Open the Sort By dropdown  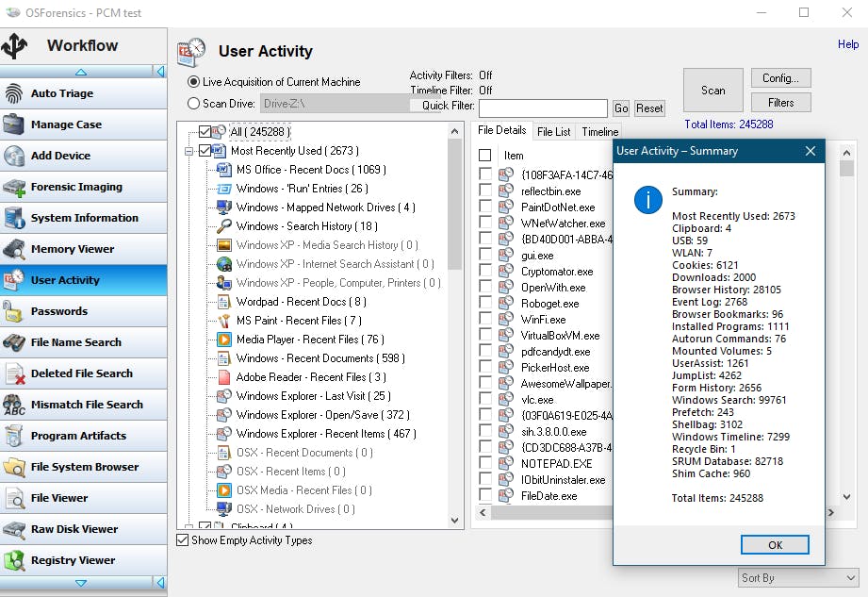point(798,577)
